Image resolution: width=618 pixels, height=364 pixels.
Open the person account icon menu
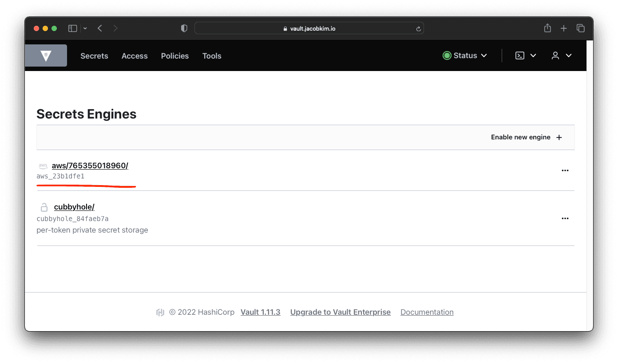coord(555,55)
